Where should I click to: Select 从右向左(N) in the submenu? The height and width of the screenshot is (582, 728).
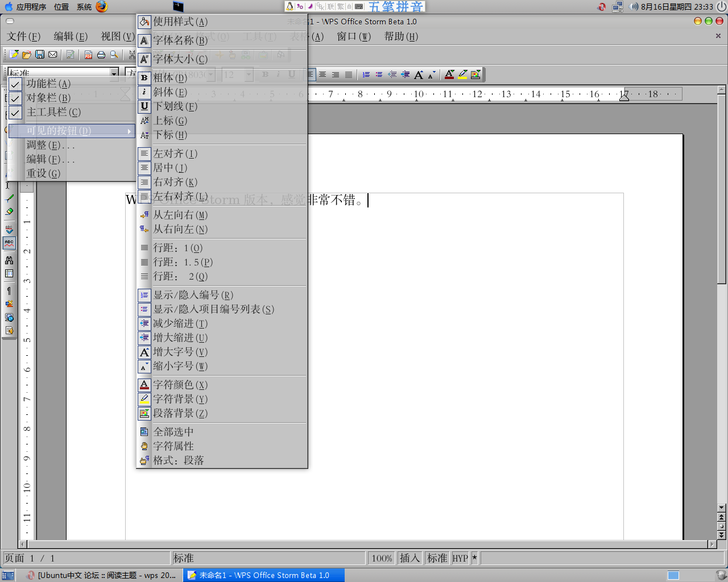[222, 229]
